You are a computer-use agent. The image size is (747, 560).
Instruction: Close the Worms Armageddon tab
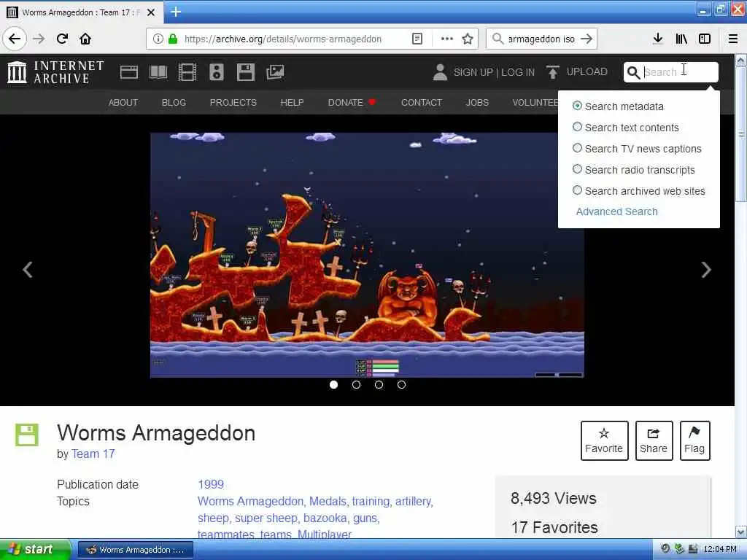[x=151, y=12]
